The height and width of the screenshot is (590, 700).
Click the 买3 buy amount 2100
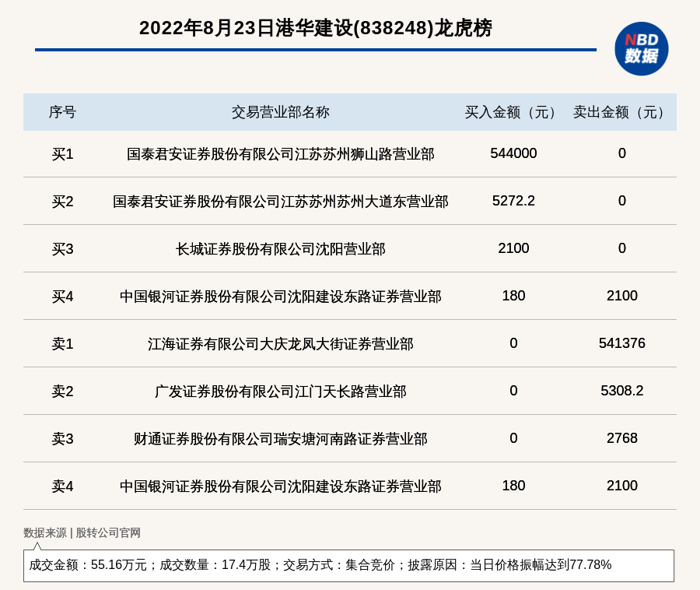click(x=513, y=248)
